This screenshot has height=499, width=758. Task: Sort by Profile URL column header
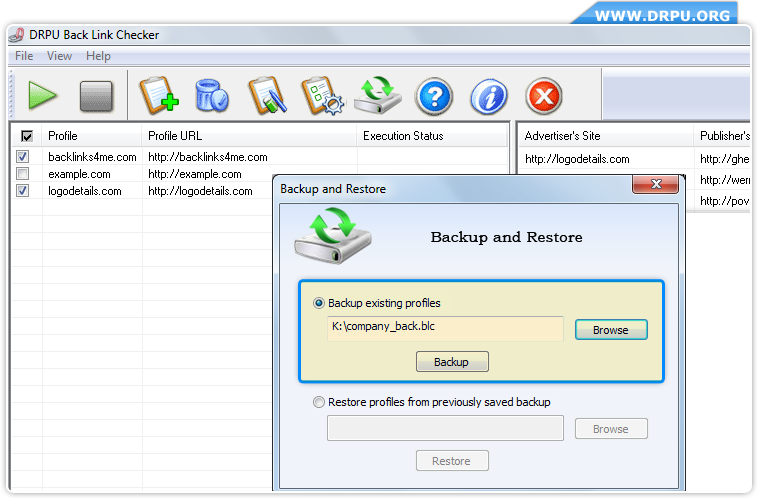tap(249, 136)
